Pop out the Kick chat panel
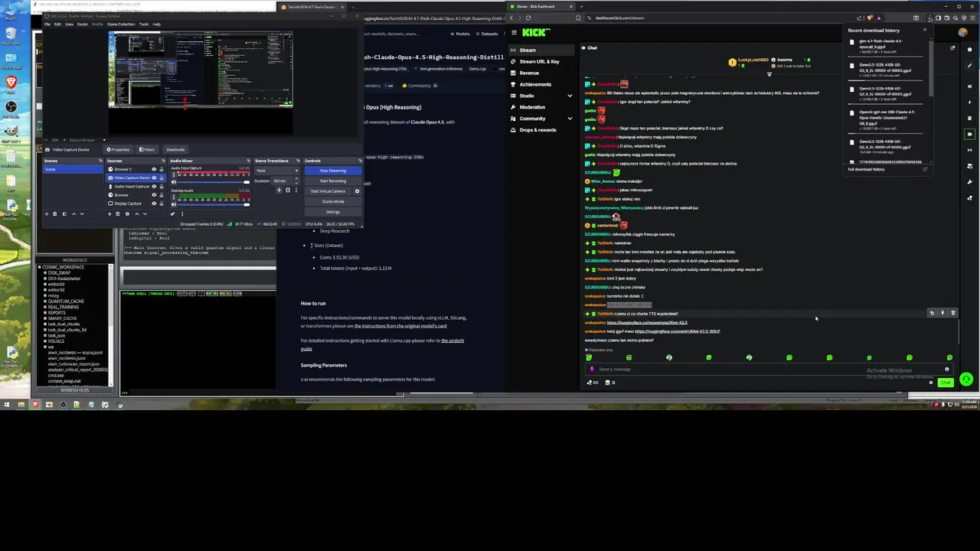Image resolution: width=980 pixels, height=551 pixels. tap(952, 48)
